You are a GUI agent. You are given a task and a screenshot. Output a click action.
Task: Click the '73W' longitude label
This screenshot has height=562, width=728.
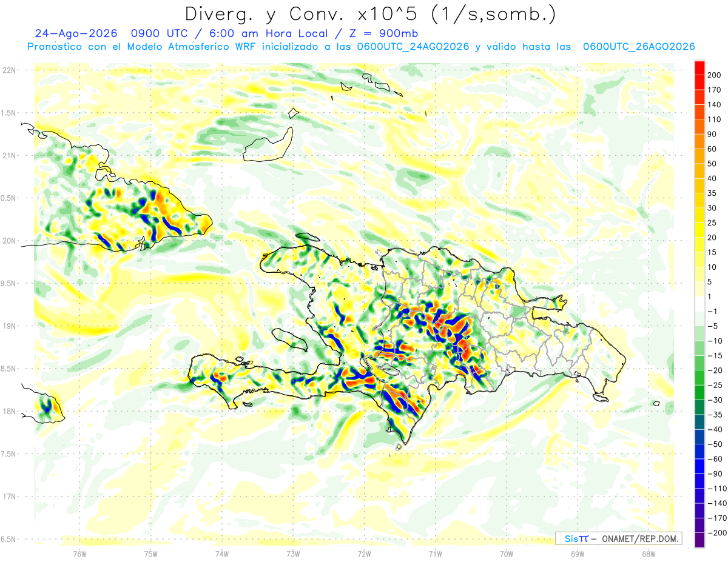coord(293,554)
